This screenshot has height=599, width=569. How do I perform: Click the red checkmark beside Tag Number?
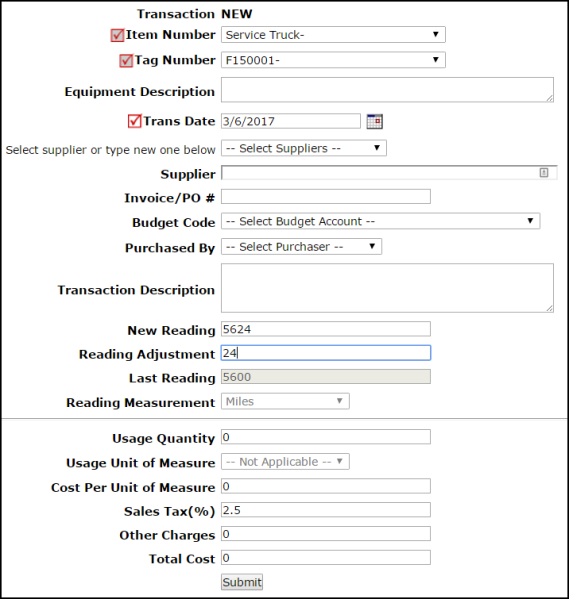[x=126, y=60]
